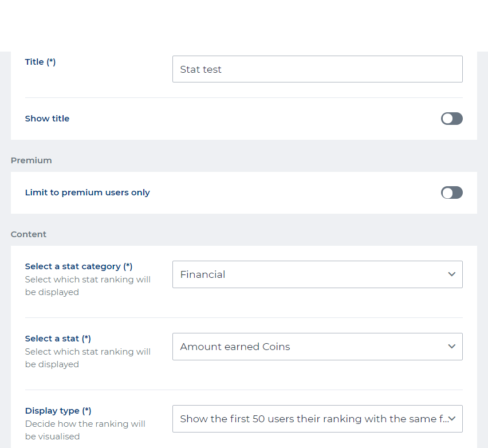488x448 pixels.
Task: Click the Title text input field
Action: 317,69
